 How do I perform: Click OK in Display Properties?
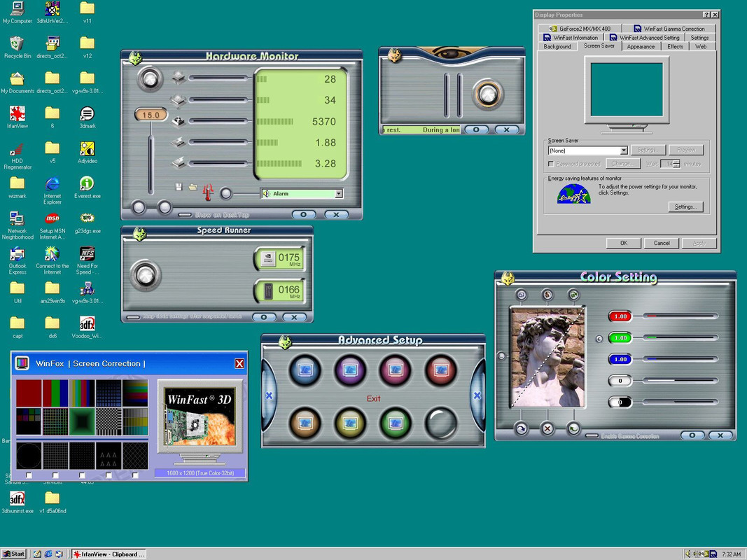click(x=624, y=243)
